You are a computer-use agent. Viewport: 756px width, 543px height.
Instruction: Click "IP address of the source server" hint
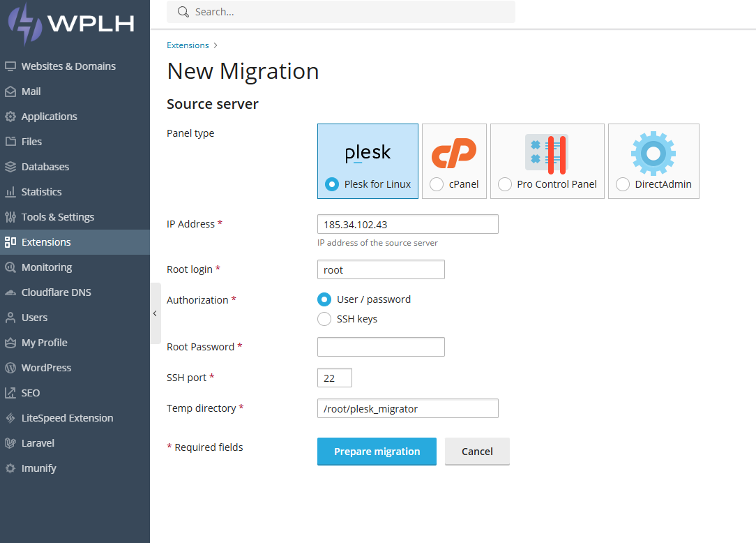[x=377, y=243]
